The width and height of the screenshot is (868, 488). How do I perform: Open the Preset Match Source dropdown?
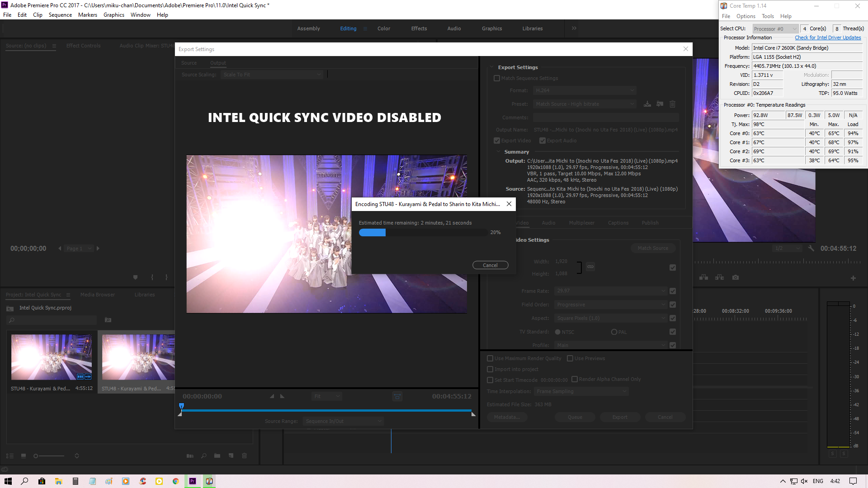coord(585,104)
